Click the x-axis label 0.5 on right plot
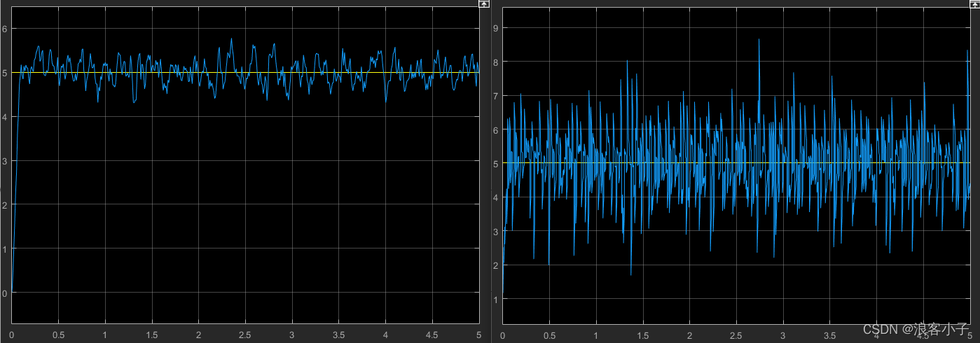The width and height of the screenshot is (980, 343). (550, 335)
